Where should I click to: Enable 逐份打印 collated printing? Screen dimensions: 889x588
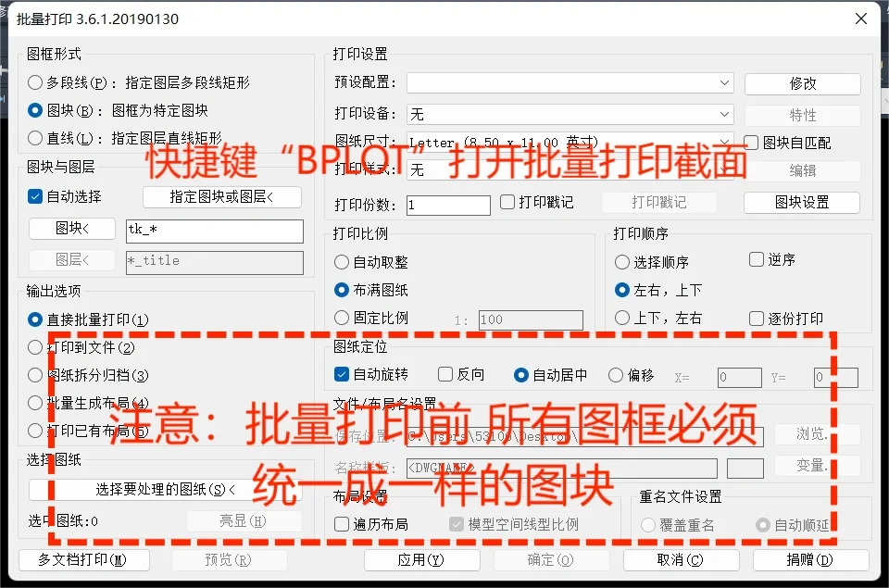(755, 318)
